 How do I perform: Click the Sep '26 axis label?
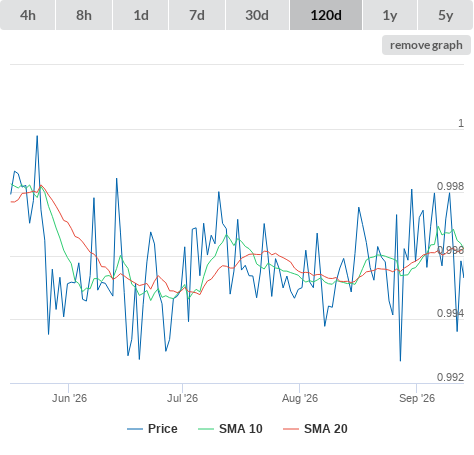point(417,398)
